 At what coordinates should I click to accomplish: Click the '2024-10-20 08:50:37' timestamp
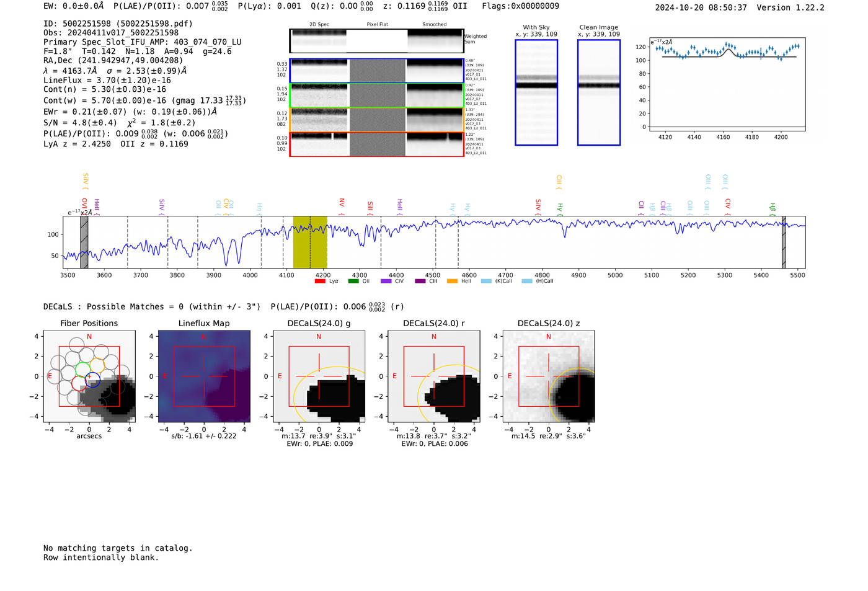pyautogui.click(x=701, y=7)
